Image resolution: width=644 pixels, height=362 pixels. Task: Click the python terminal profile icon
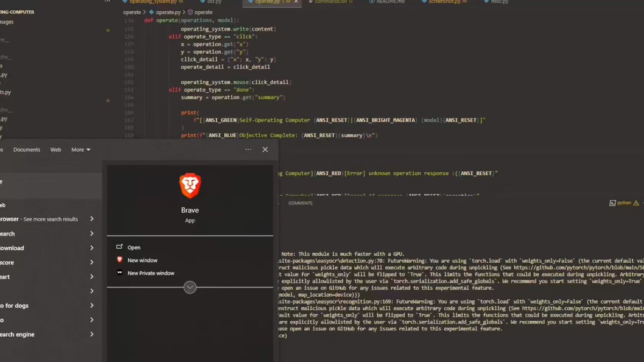(612, 203)
